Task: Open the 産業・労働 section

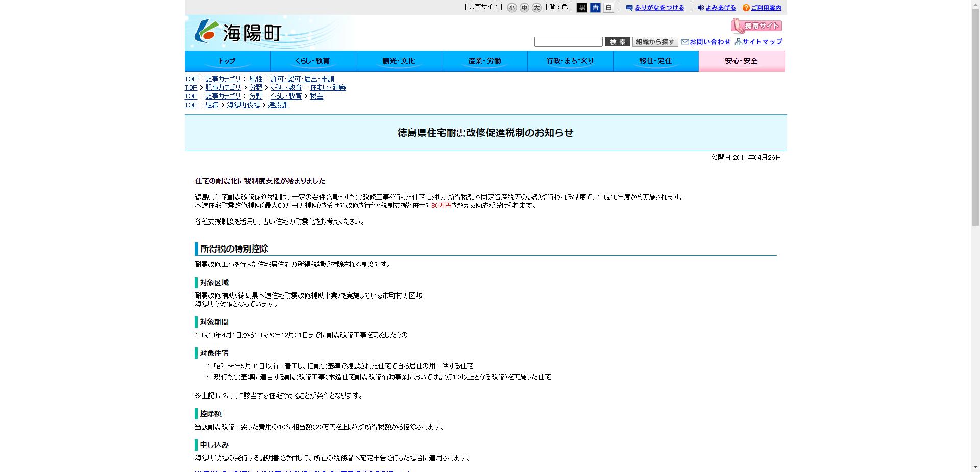Action: (x=484, y=61)
